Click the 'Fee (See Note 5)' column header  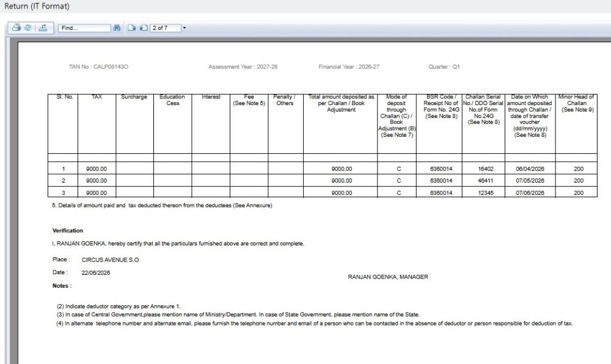point(249,100)
